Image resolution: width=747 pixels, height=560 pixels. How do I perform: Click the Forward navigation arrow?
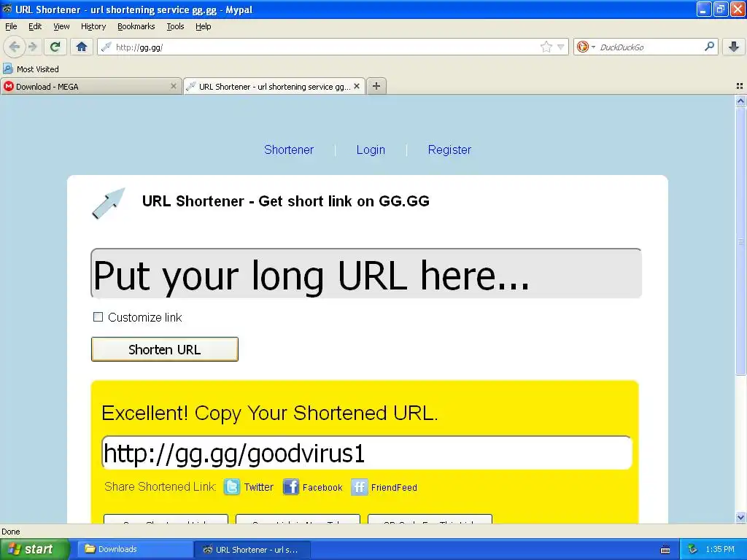(32, 47)
